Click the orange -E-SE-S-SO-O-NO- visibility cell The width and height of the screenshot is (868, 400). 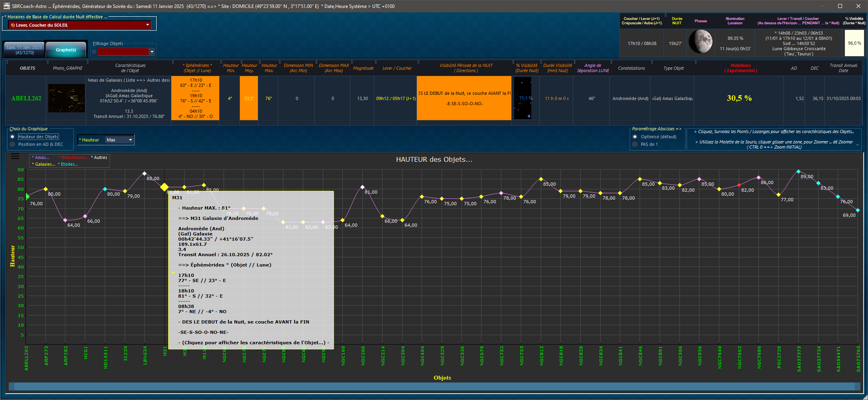464,98
